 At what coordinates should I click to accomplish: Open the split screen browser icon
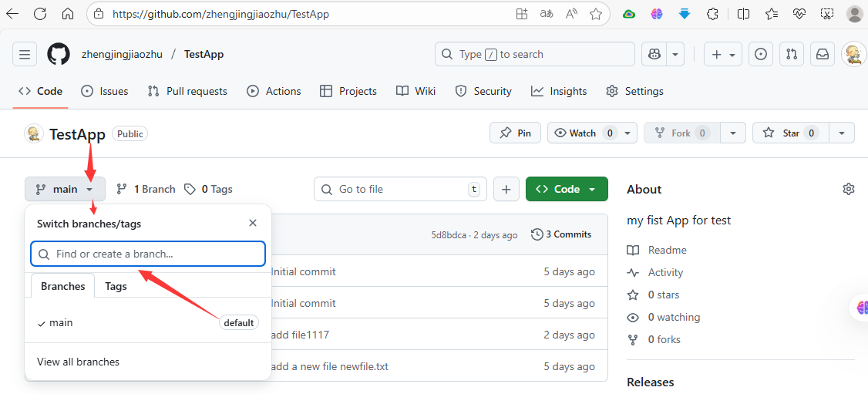pos(743,14)
